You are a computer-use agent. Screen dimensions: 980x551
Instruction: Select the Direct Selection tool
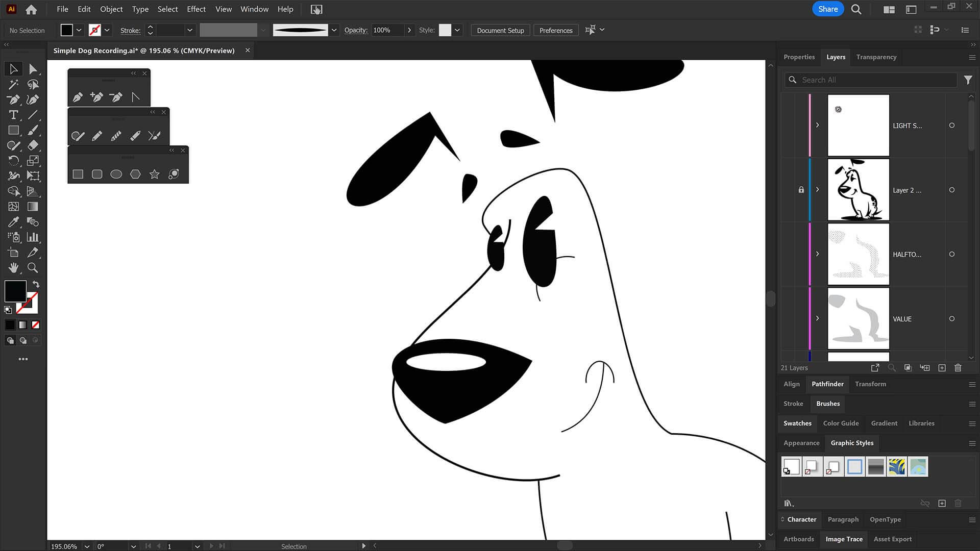click(33, 69)
